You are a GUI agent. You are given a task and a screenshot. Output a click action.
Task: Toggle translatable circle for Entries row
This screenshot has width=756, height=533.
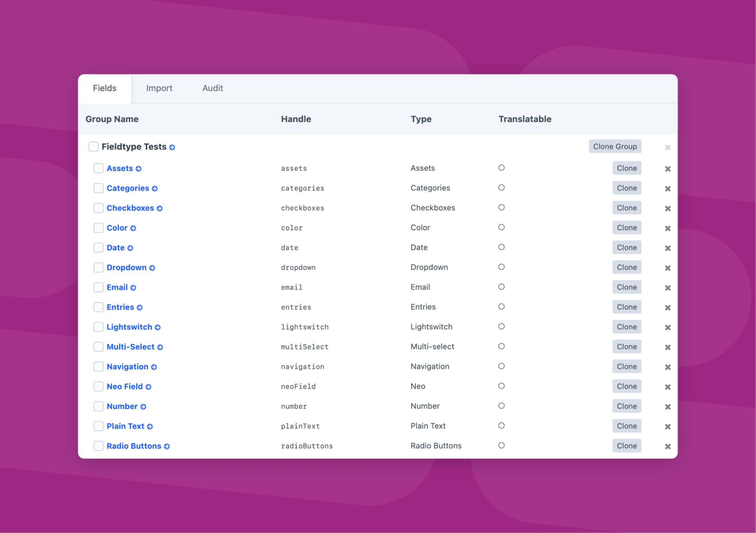501,307
